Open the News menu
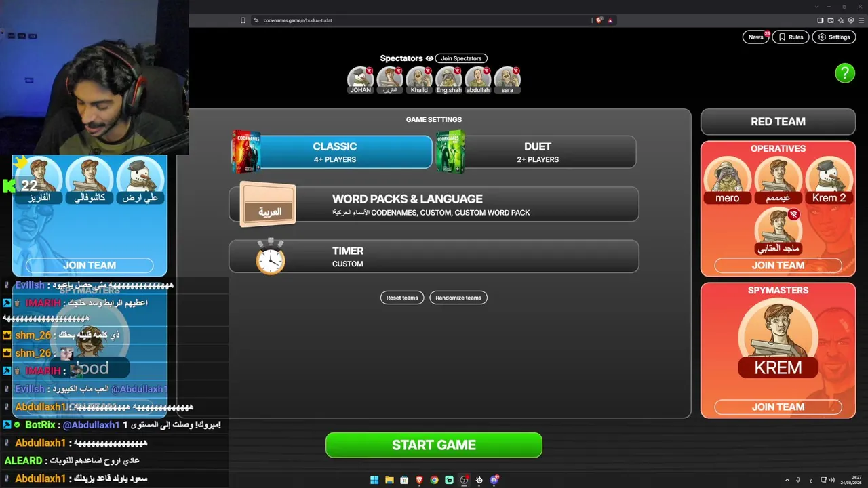The image size is (868, 488). click(x=756, y=37)
